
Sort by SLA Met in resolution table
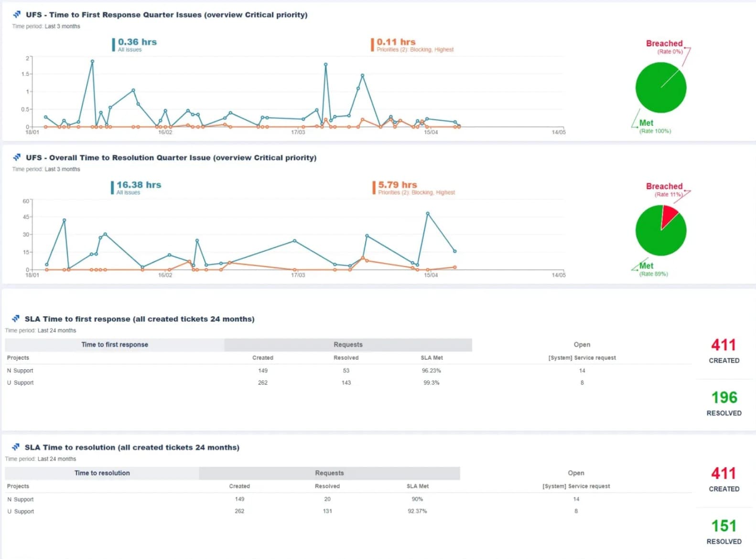tap(418, 486)
